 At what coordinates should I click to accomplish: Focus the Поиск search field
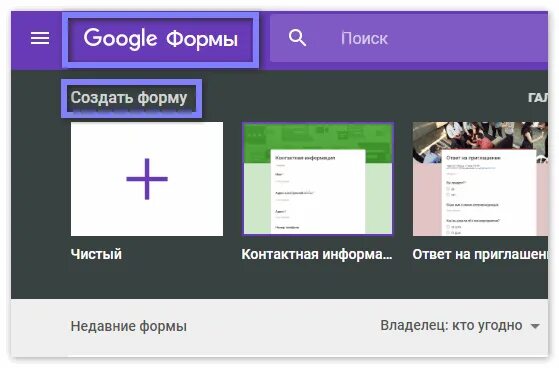point(409,39)
